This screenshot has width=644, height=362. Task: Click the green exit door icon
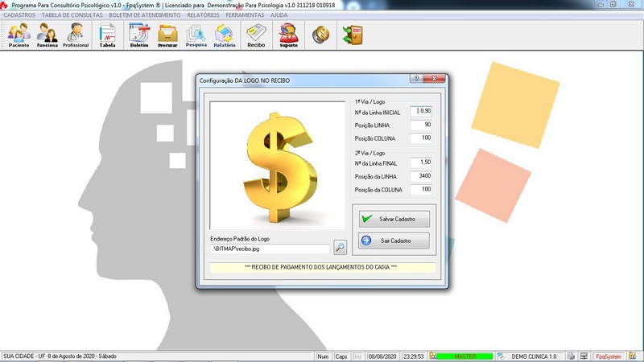[x=353, y=35]
